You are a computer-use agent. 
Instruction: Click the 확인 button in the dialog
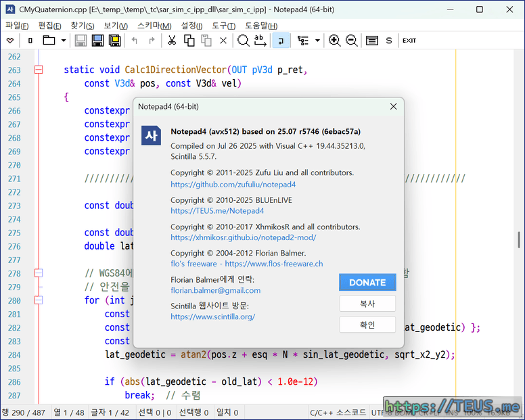[x=367, y=325]
